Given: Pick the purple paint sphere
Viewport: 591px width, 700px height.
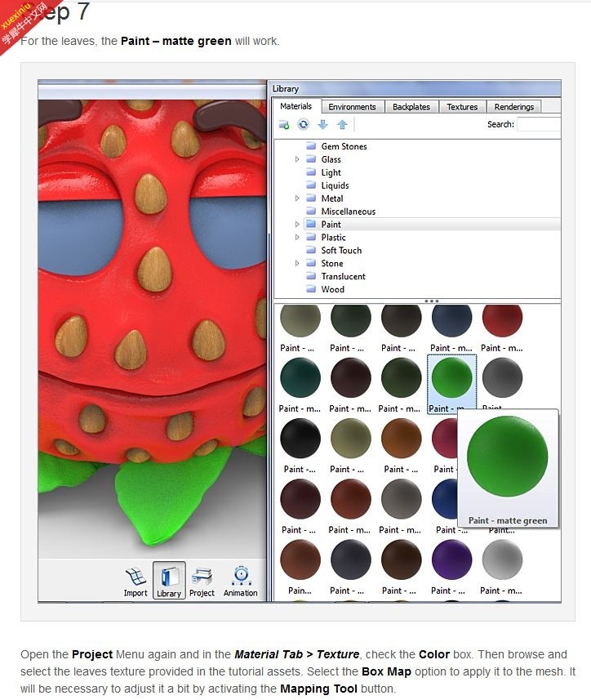Looking at the screenshot, I should point(452,560).
